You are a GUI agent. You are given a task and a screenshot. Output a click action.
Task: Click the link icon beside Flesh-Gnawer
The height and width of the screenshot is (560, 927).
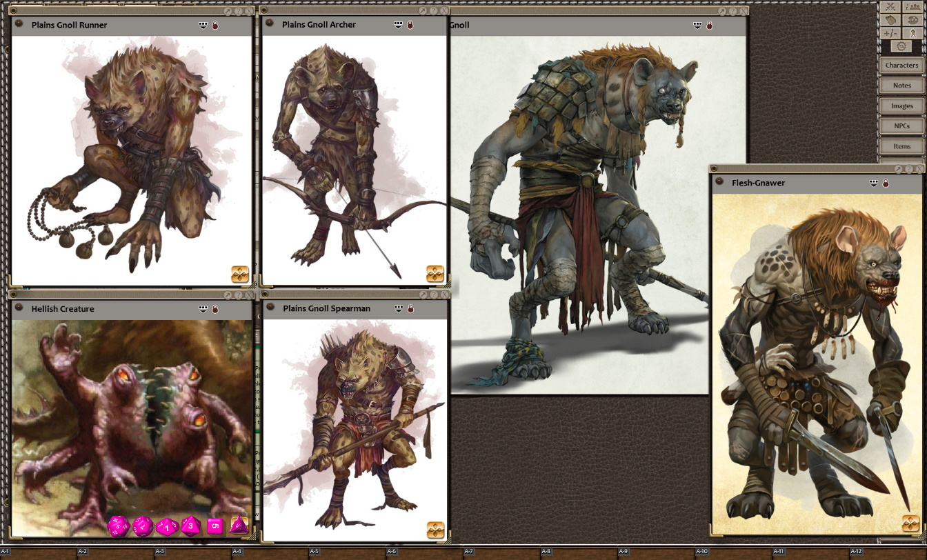point(719,182)
